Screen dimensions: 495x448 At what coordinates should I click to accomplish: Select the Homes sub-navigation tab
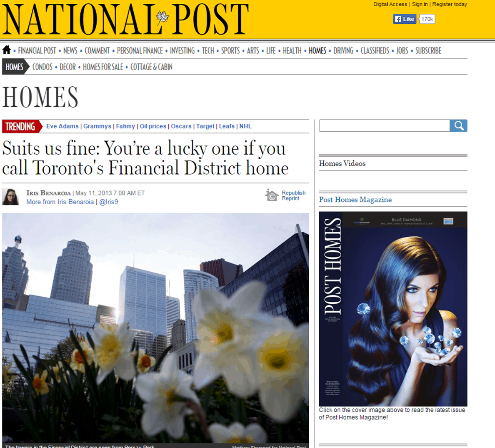(x=15, y=67)
